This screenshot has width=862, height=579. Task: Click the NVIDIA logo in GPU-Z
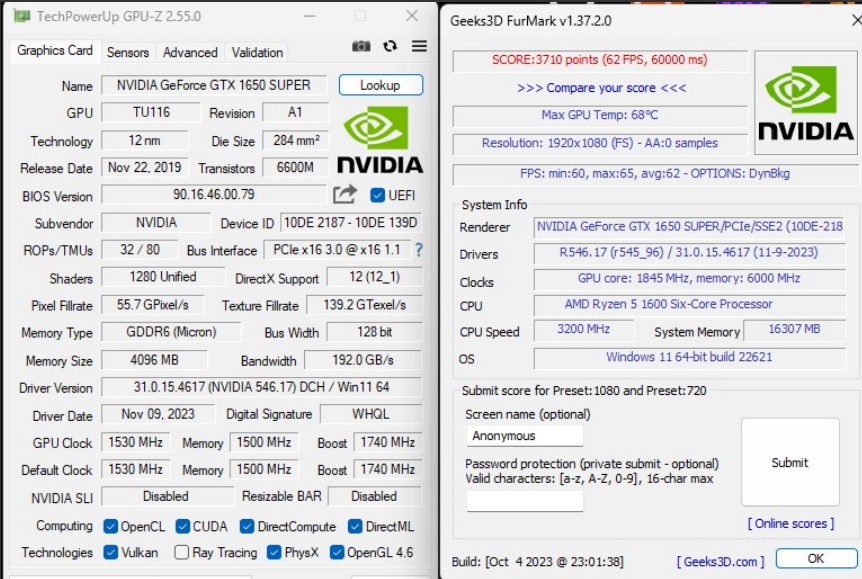point(379,140)
